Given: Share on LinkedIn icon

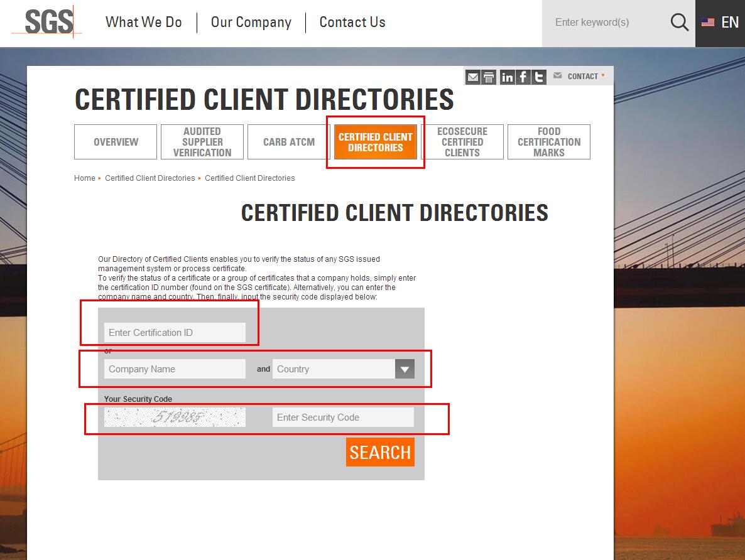Looking at the screenshot, I should (507, 77).
